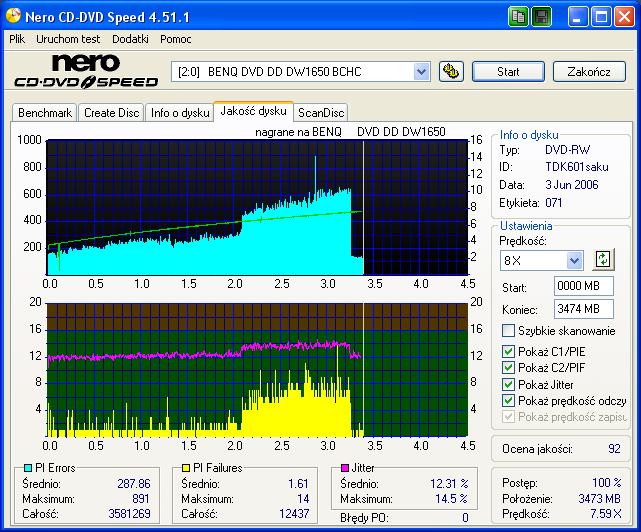Uncheck Pokaż C2/PIF

pyautogui.click(x=508, y=368)
